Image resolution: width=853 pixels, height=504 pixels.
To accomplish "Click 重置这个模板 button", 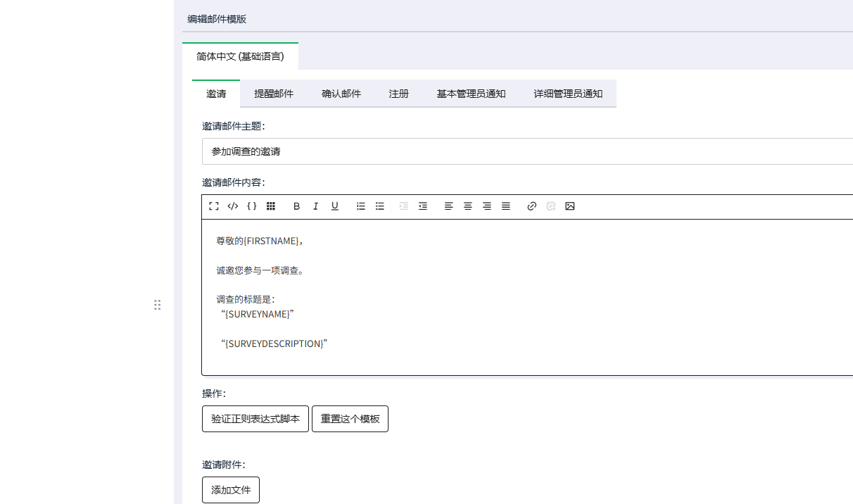I will point(350,419).
